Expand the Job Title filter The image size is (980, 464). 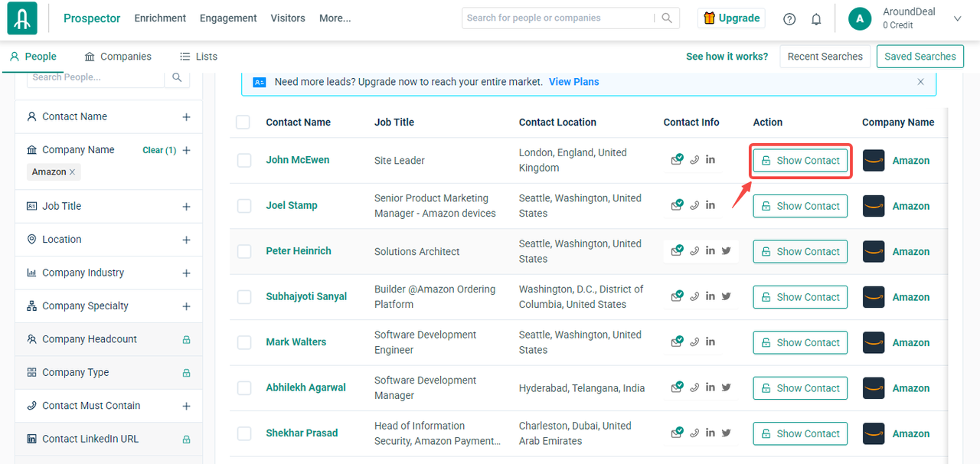186,207
